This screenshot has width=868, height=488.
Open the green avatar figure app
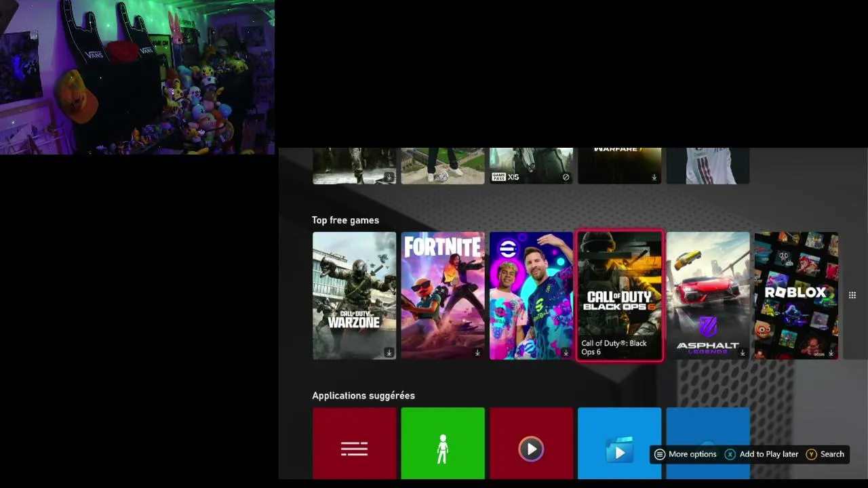point(443,443)
